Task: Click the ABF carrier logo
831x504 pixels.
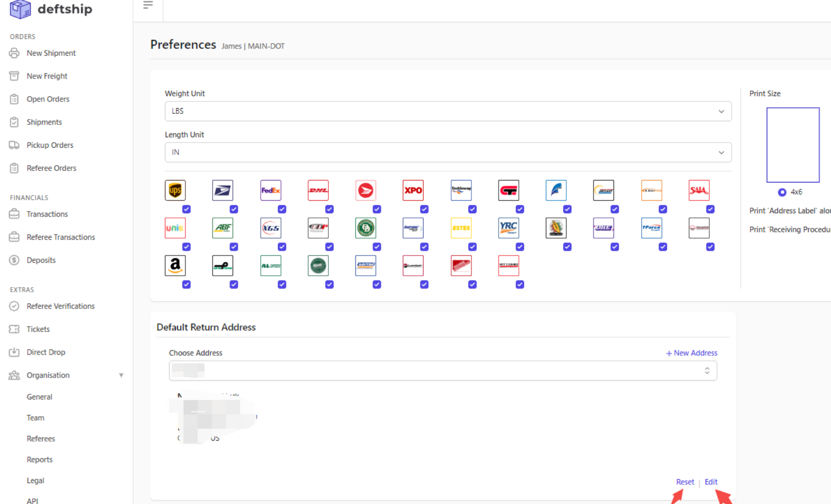Action: 223,228
